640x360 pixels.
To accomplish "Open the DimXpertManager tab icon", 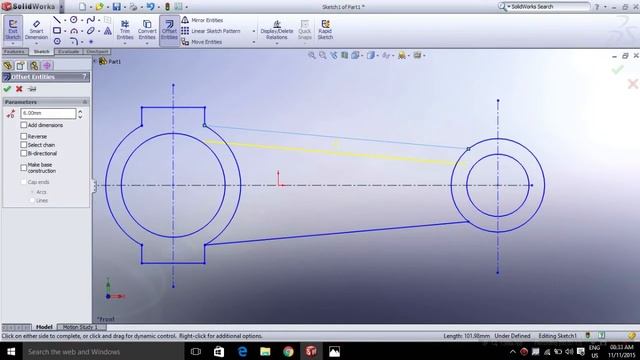I will [47, 65].
